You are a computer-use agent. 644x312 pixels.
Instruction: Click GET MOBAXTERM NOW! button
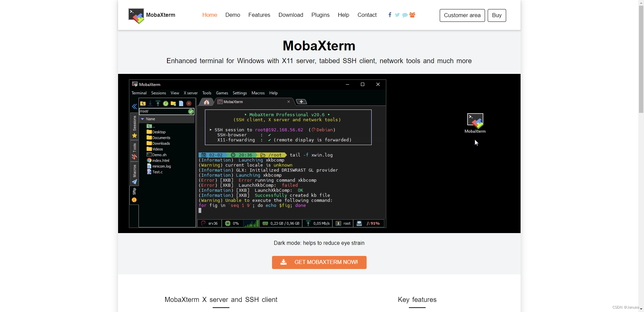click(x=319, y=262)
